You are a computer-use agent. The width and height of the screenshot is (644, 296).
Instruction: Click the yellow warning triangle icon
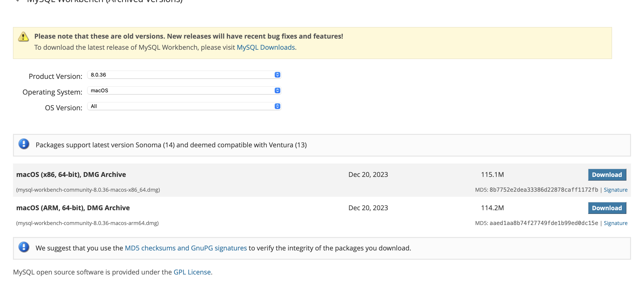[x=23, y=37]
